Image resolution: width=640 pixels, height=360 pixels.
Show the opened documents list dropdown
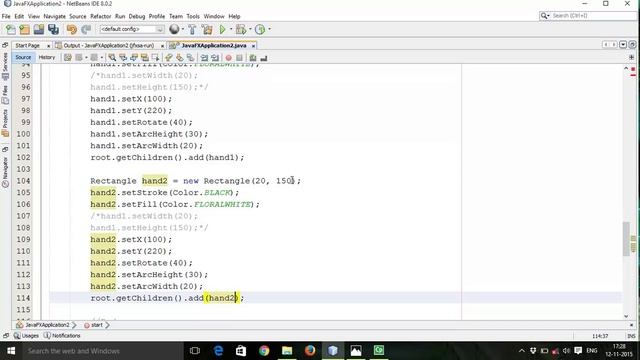623,45
